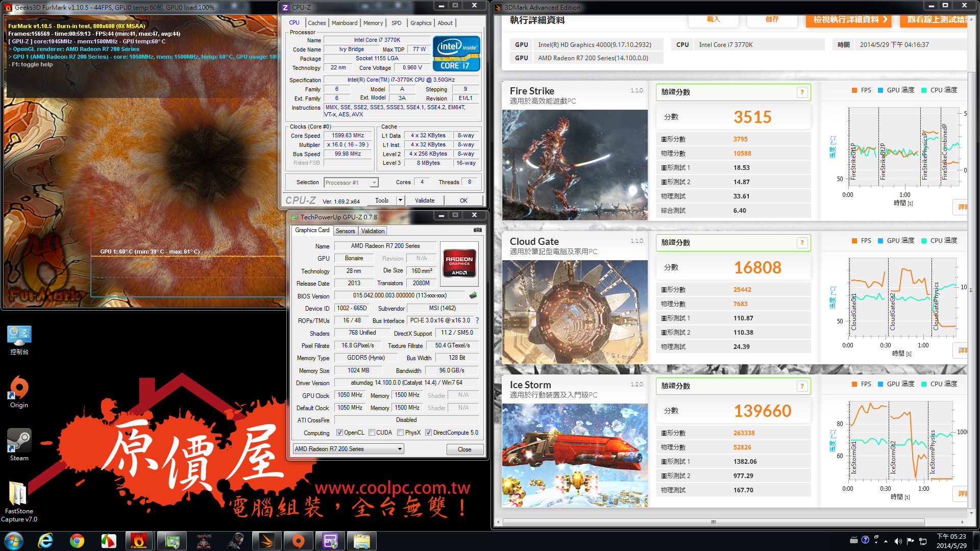980x551 pixels.
Task: Click the Close button in GPU-Z
Action: click(x=464, y=449)
